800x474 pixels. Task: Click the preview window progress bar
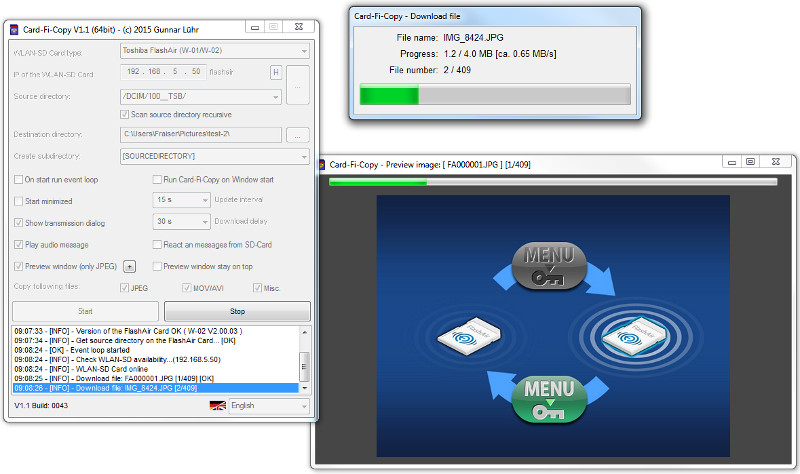(x=553, y=182)
